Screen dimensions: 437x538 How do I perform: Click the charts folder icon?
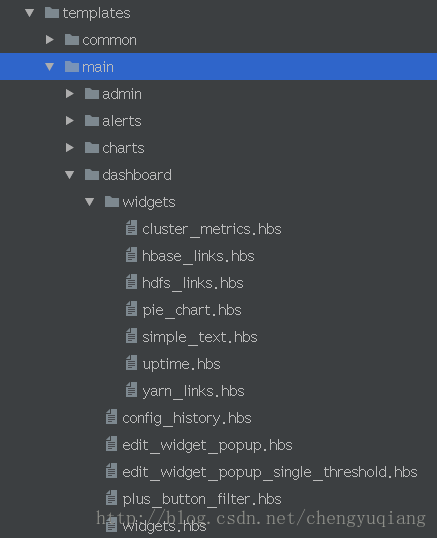tap(92, 148)
